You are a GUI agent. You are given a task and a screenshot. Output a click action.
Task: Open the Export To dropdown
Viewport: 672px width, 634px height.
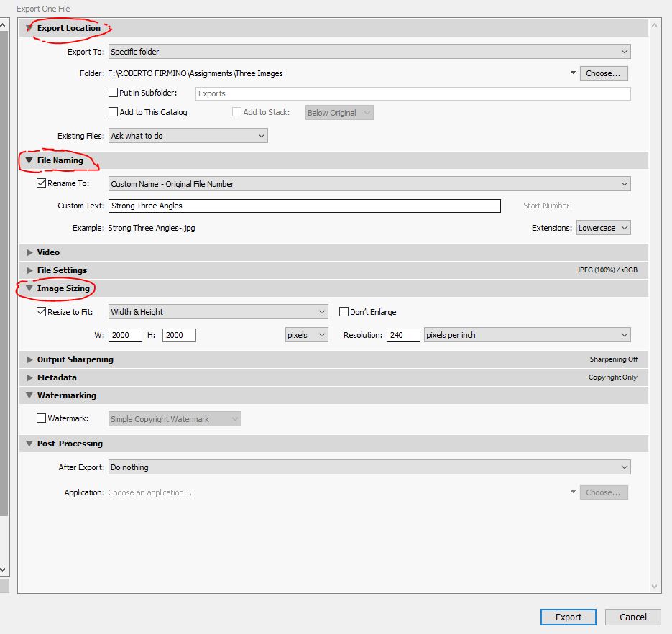point(369,52)
